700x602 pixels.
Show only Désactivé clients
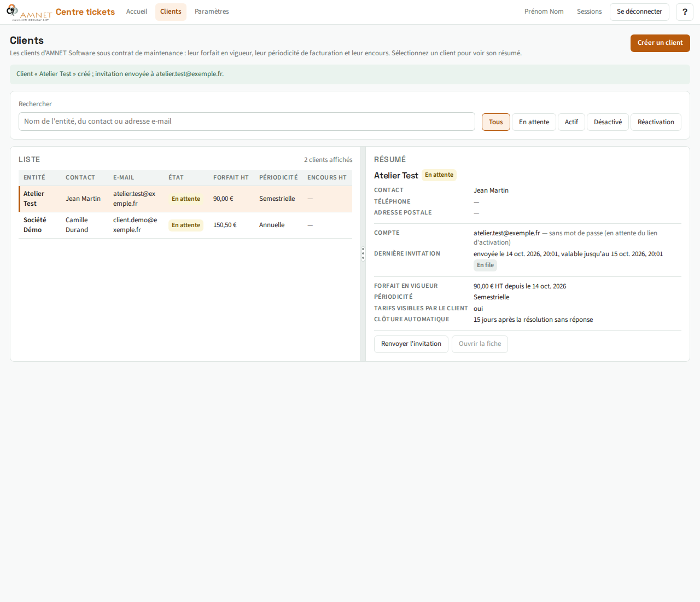point(608,122)
